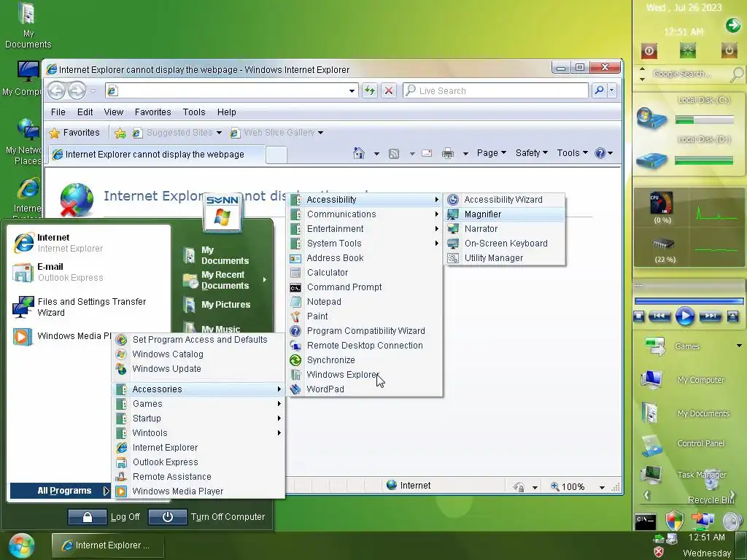Expand the Startup submenu
Viewport: 747px width, 560px height.
198,419
